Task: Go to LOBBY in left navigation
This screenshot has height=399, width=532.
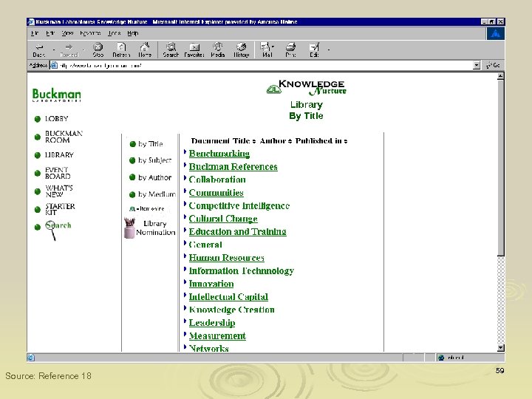Action: click(x=57, y=119)
